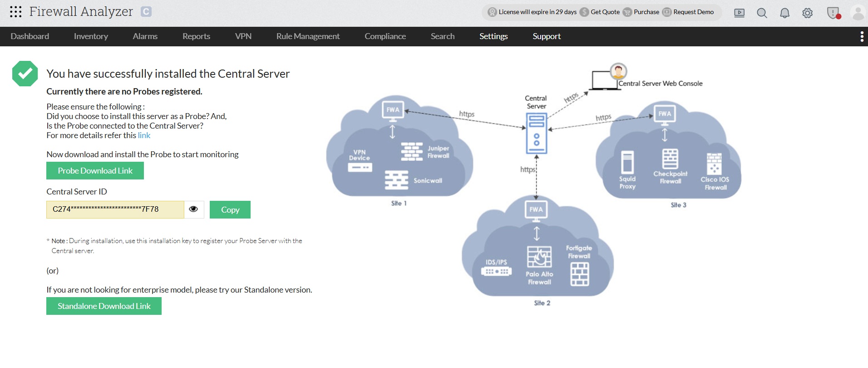Click the Central Server icon in diagram

pyautogui.click(x=537, y=133)
